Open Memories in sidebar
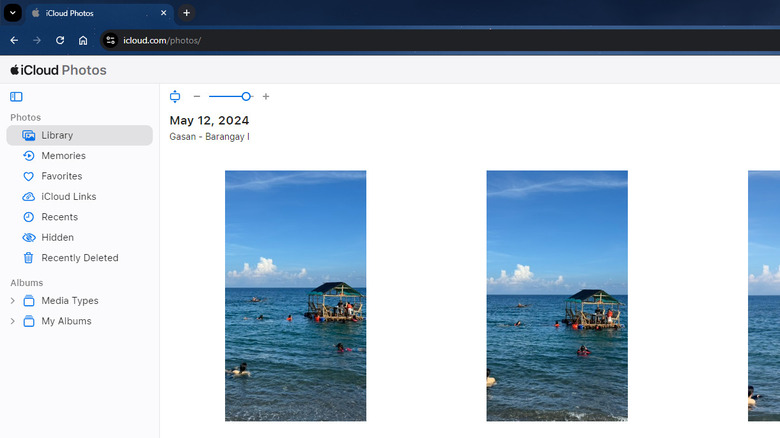The image size is (780, 438). [63, 156]
